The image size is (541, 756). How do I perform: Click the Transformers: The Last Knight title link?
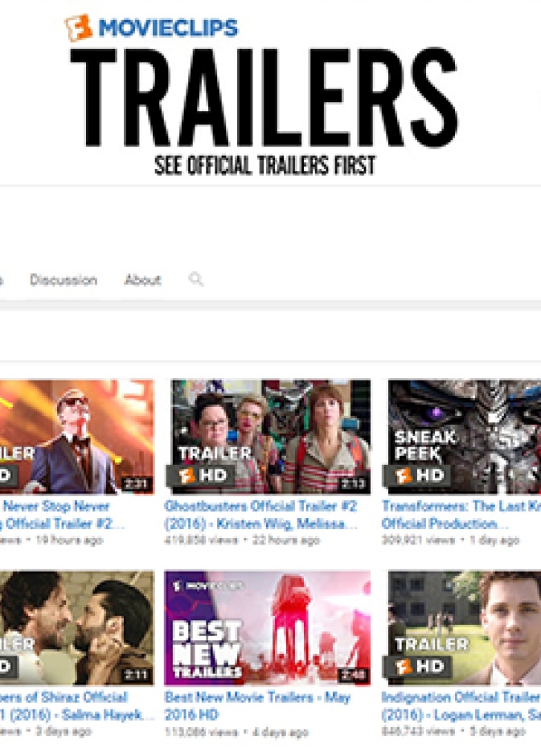point(461,515)
